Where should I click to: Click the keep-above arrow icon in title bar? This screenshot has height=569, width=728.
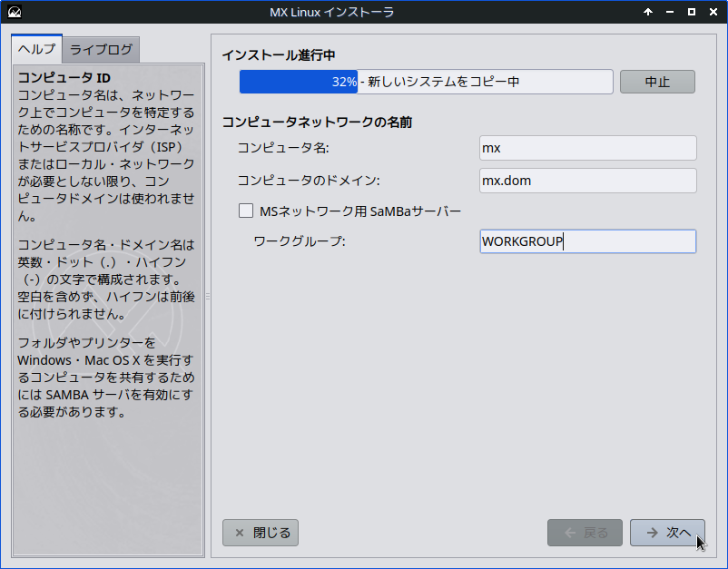648,12
